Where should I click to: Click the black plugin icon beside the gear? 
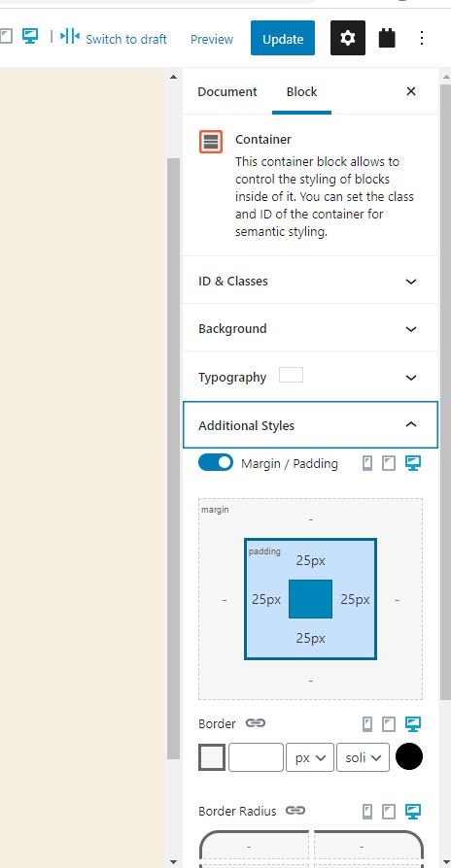pos(387,38)
